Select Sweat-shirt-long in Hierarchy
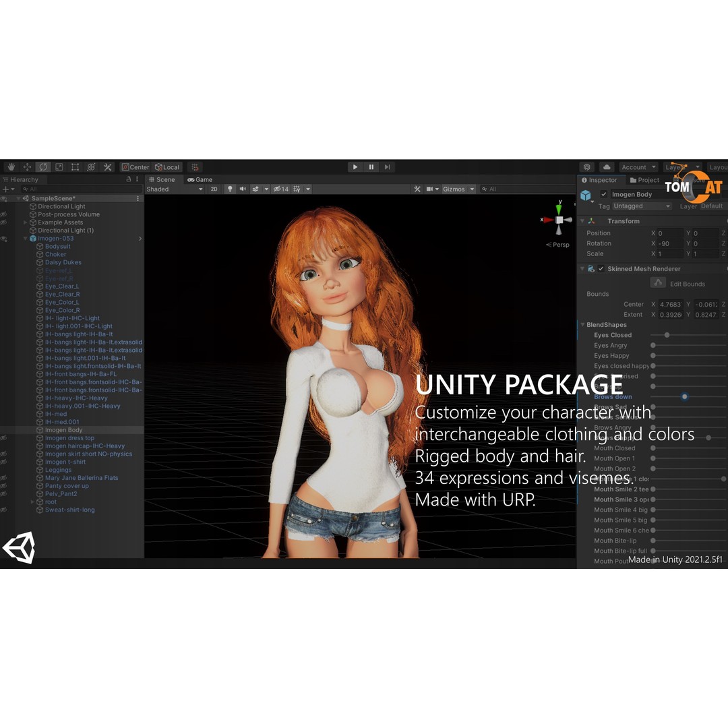 [69, 510]
